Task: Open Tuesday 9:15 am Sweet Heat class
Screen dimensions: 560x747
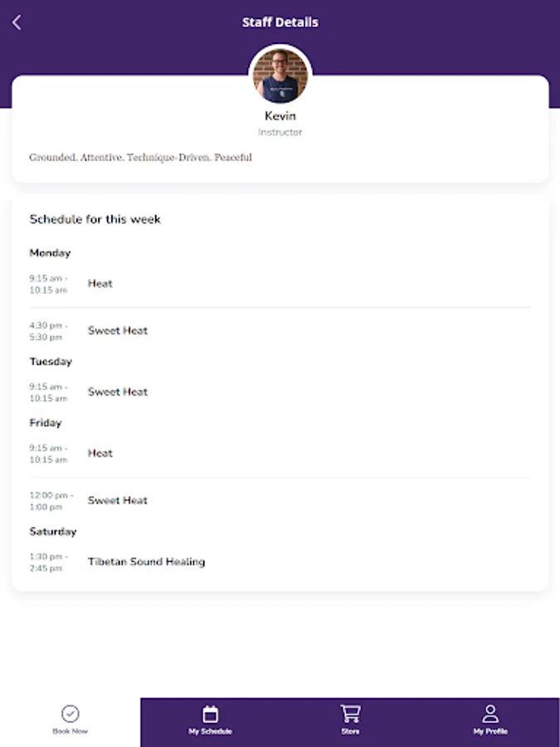Action: point(280,392)
